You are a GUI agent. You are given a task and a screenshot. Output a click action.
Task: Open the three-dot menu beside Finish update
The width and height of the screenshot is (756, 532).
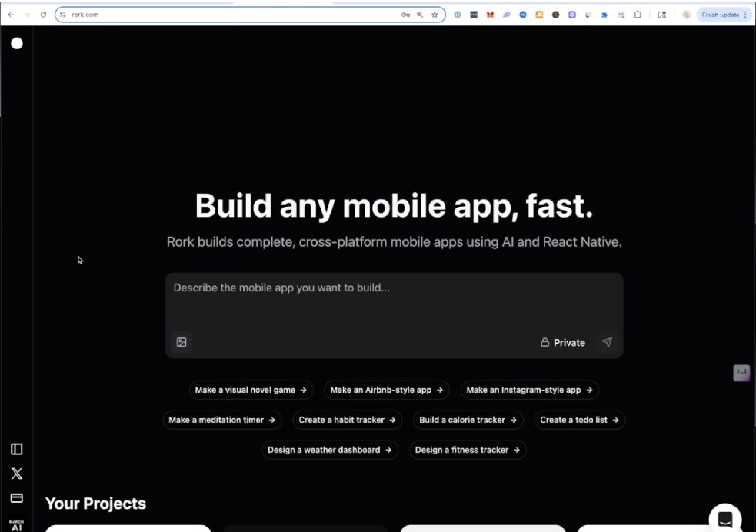tap(744, 15)
